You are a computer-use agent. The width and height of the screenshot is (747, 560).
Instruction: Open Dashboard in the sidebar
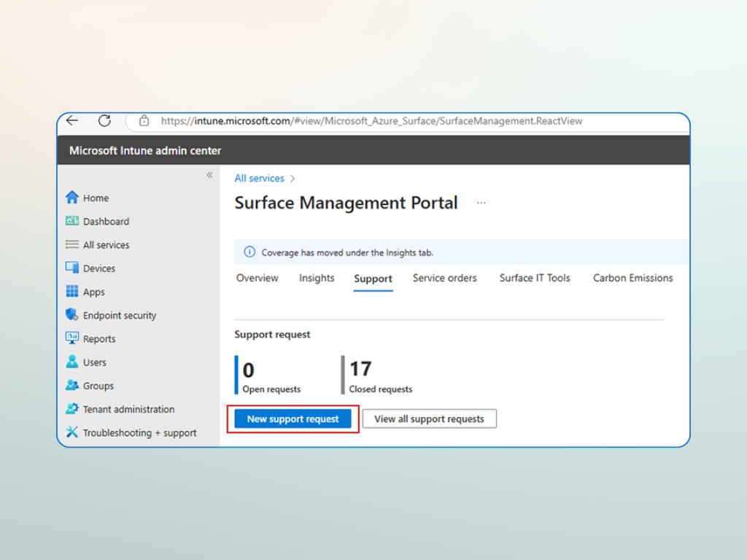click(x=106, y=222)
